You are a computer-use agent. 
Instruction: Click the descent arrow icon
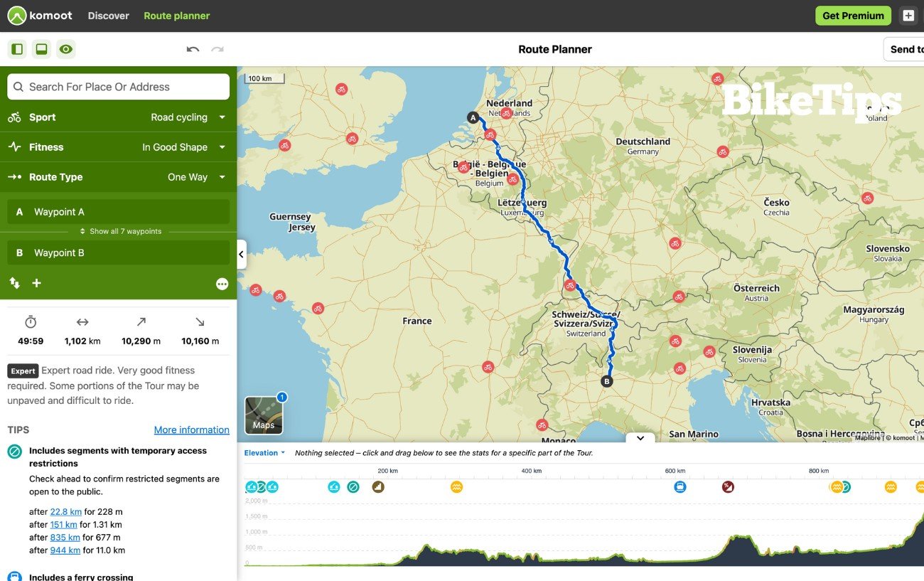[x=200, y=322]
